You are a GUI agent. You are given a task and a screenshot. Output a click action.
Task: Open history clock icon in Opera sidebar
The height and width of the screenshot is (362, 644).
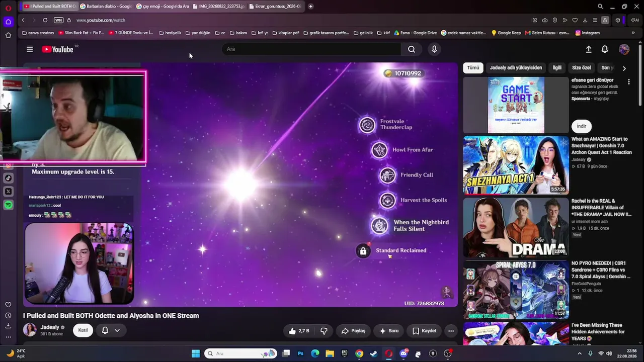8,316
